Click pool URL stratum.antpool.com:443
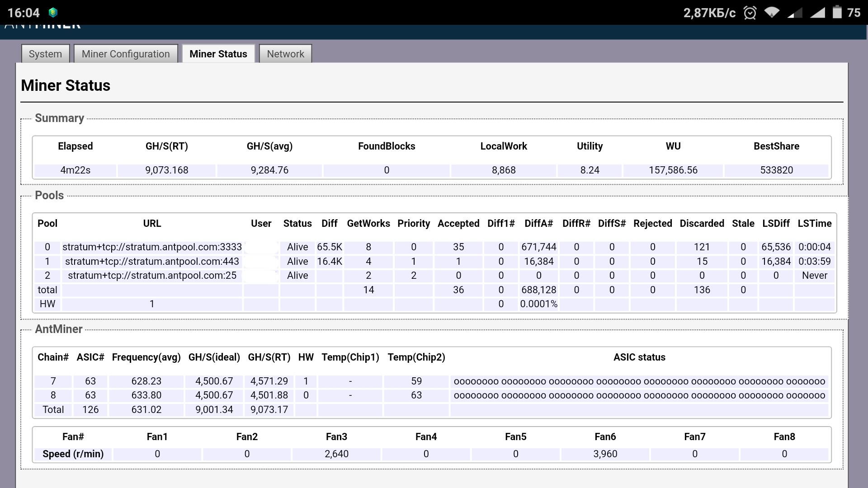This screenshot has height=488, width=868. coord(152,262)
